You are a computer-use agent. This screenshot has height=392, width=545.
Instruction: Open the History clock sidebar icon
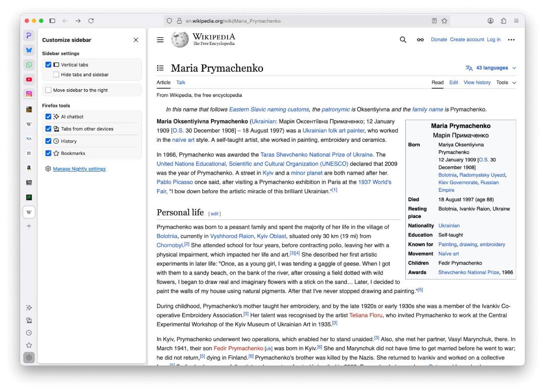(x=29, y=333)
